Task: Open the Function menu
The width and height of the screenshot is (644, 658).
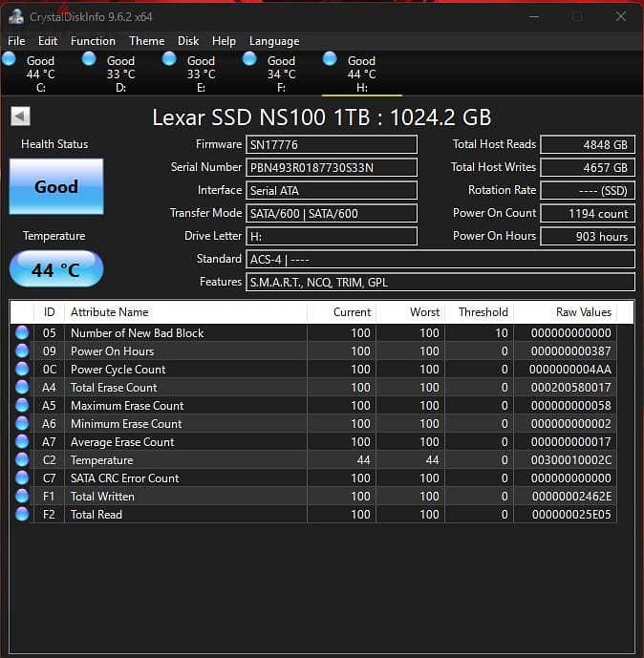Action: coord(93,41)
